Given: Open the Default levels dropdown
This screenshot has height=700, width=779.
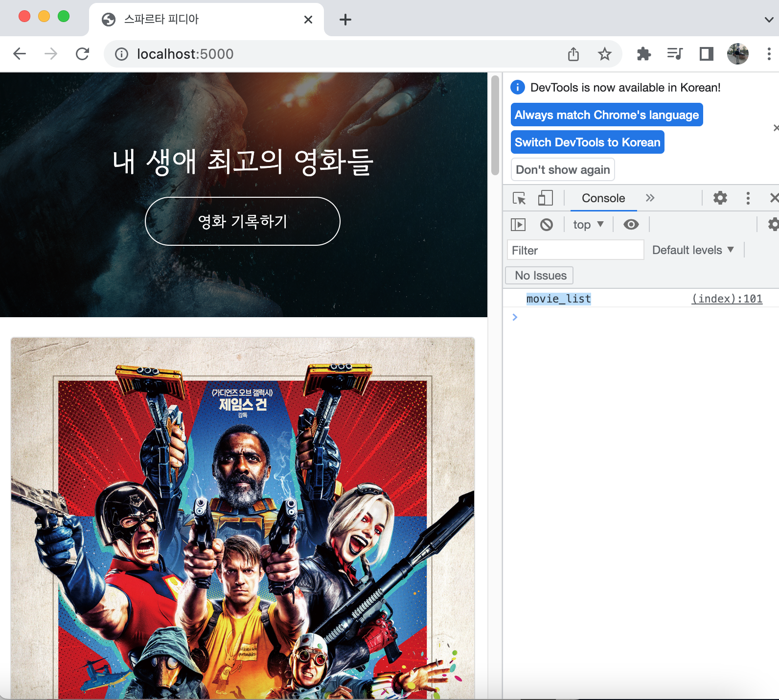Looking at the screenshot, I should [693, 250].
